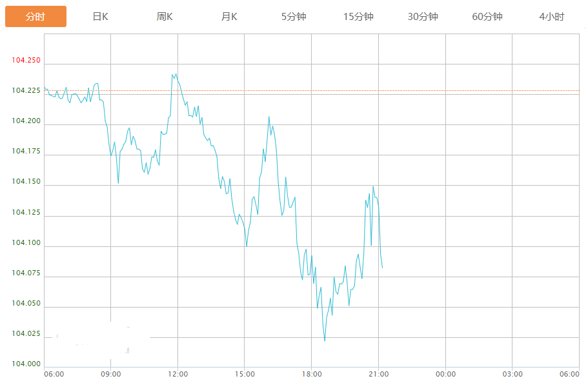The width and height of the screenshot is (588, 383).
Task: Click the 12:00 time axis label
Action: point(178,374)
